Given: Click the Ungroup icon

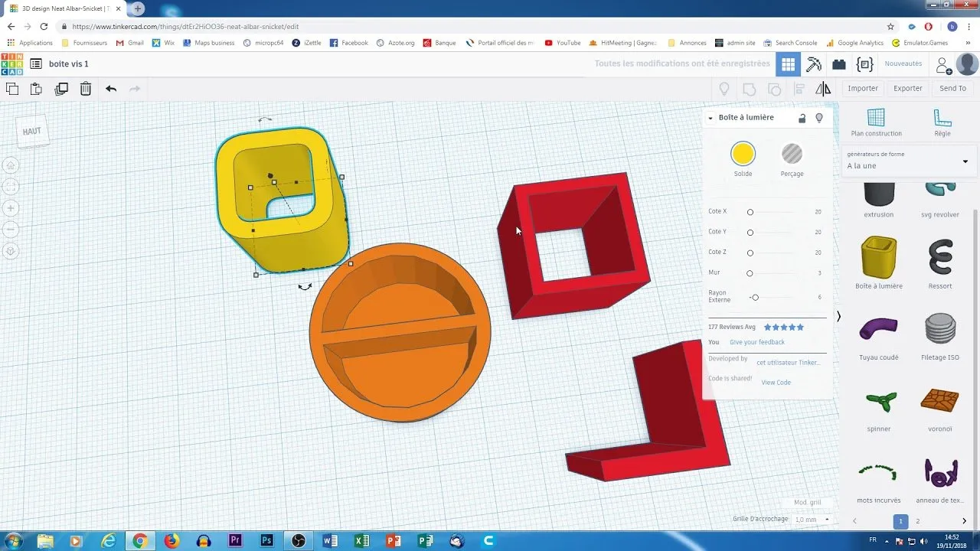Looking at the screenshot, I should [x=774, y=89].
